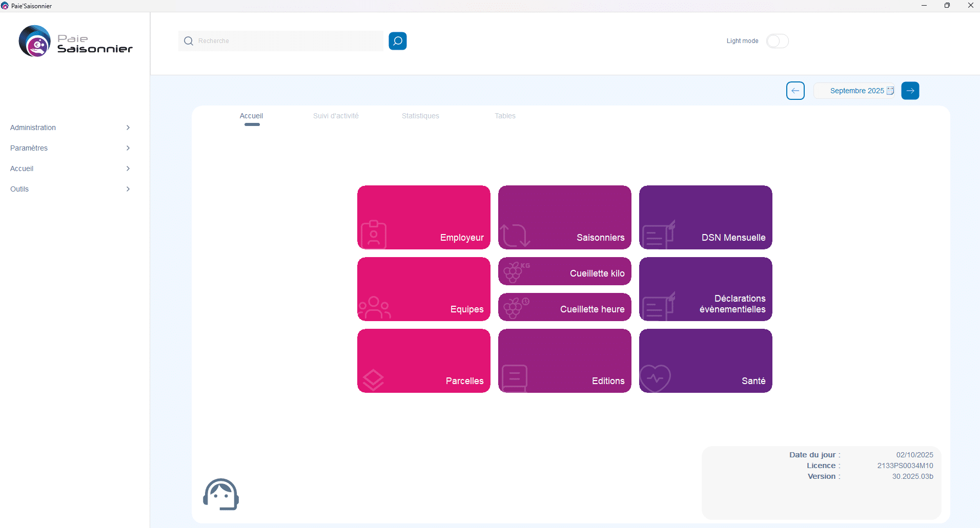Screen dimensions: 980x528
Task: Click the Paie Saisonnier logo
Action: pos(75,41)
